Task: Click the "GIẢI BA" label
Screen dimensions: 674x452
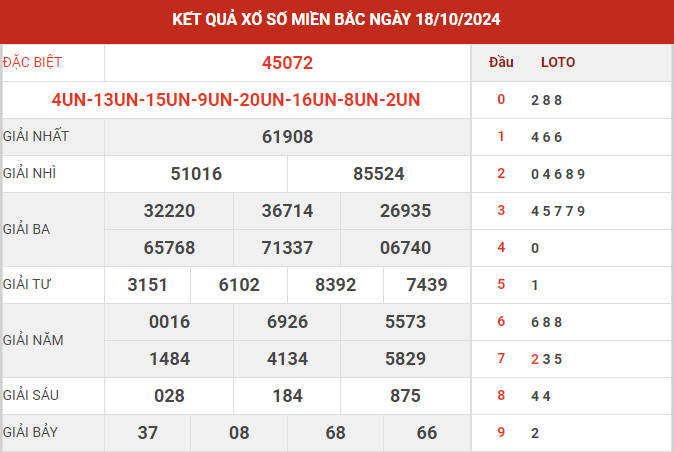Action: pyautogui.click(x=26, y=229)
